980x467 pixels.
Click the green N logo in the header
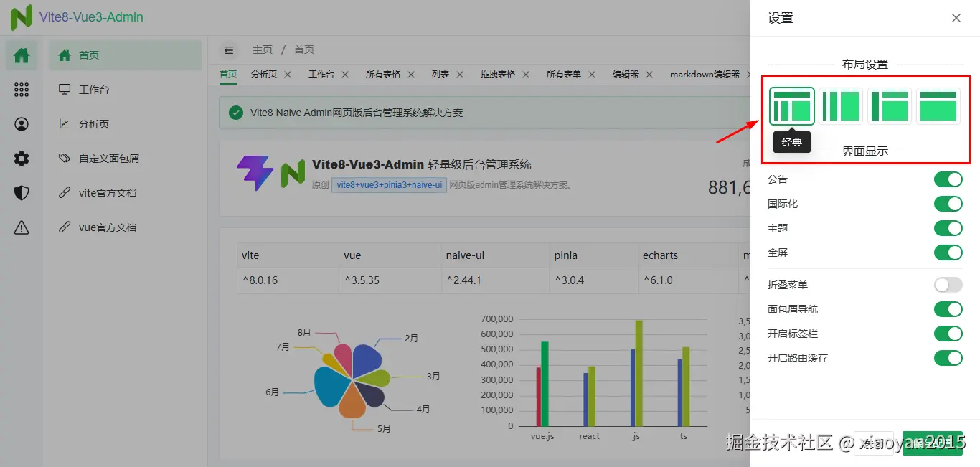[x=22, y=17]
